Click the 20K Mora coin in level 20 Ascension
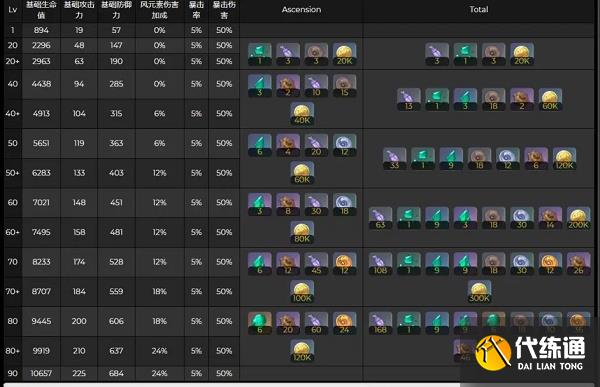This screenshot has height=387, width=600. 344,54
